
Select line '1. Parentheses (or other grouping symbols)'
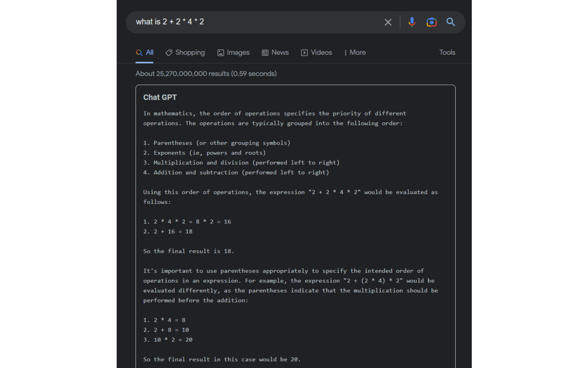click(x=217, y=143)
